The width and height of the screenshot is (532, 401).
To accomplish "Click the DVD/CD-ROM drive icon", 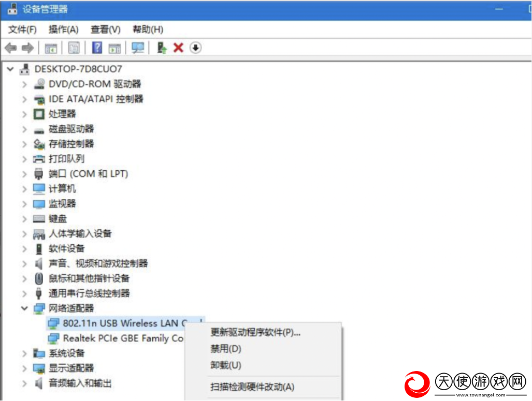I will pyautogui.click(x=39, y=84).
